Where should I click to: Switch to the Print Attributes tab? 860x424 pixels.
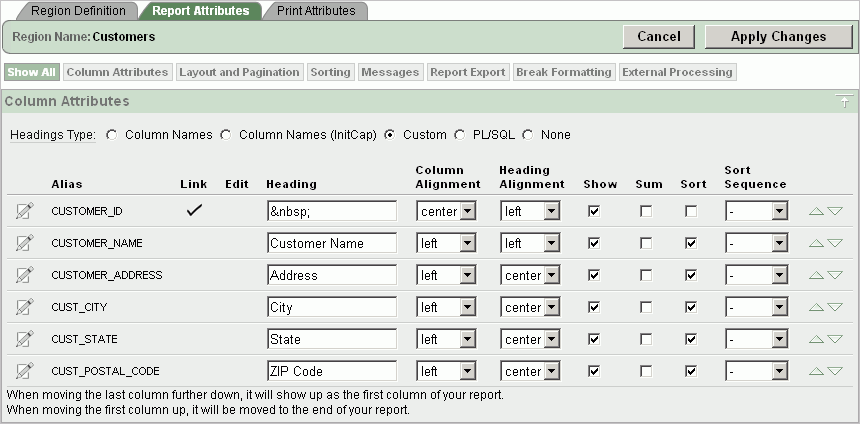315,11
